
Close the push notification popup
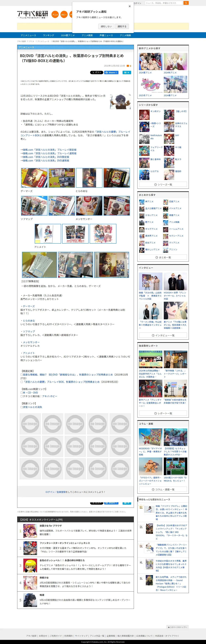pyautogui.click(x=129, y=6)
